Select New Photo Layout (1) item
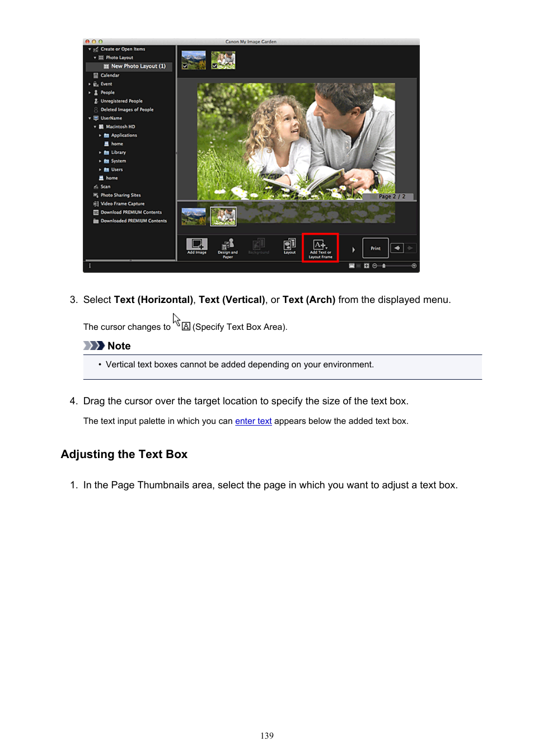534x756 pixels. 138,66
